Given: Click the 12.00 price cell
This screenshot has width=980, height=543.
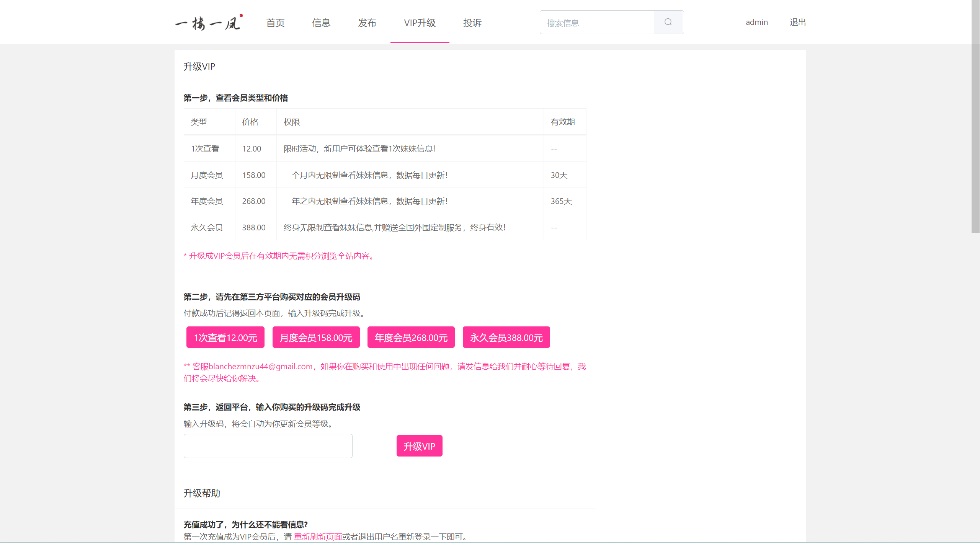Looking at the screenshot, I should [256, 148].
